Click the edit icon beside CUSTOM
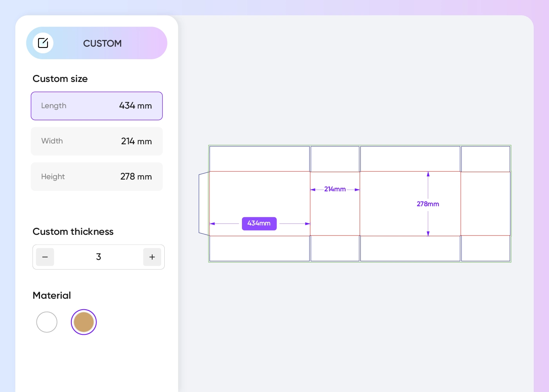This screenshot has height=392, width=549. point(43,43)
